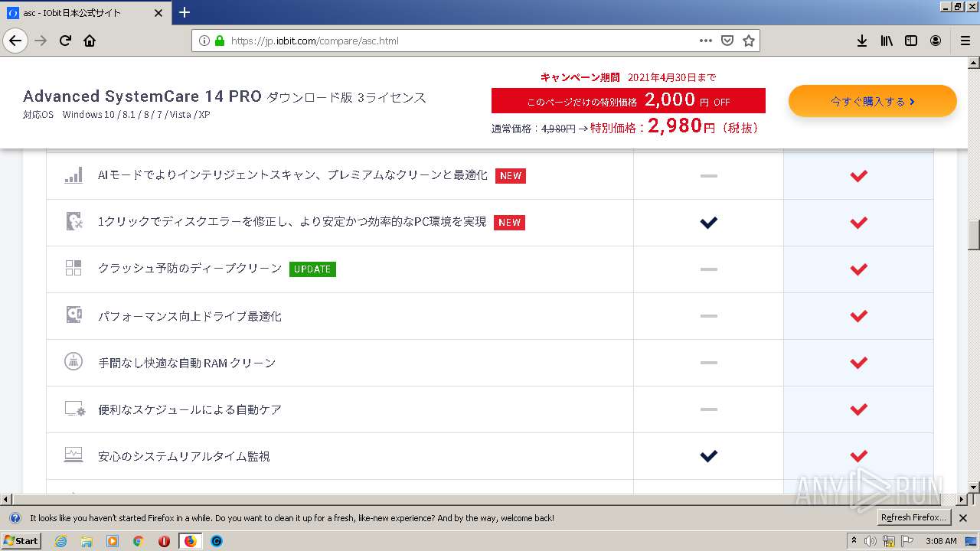Close the asc - IObit tab
This screenshot has height=551, width=980.
coord(158,13)
